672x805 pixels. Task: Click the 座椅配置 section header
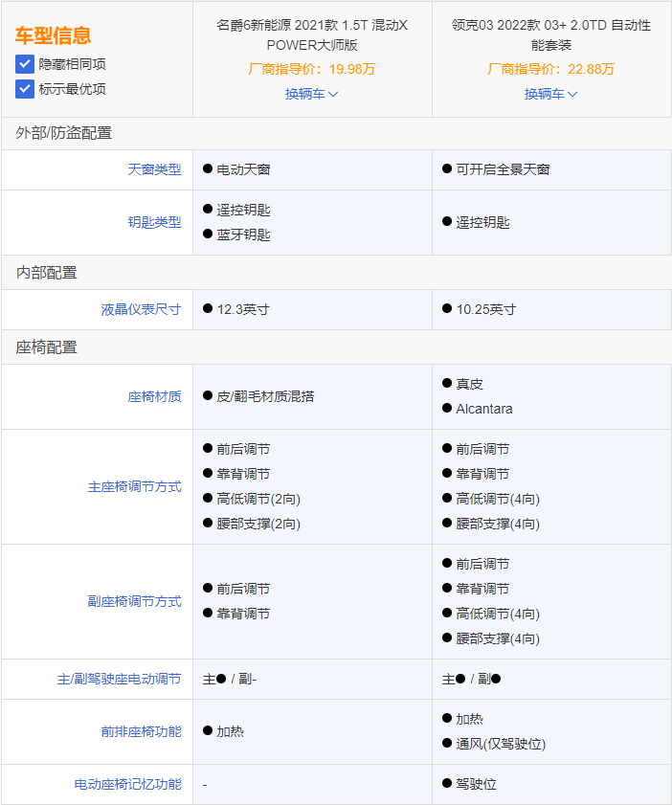click(x=46, y=347)
